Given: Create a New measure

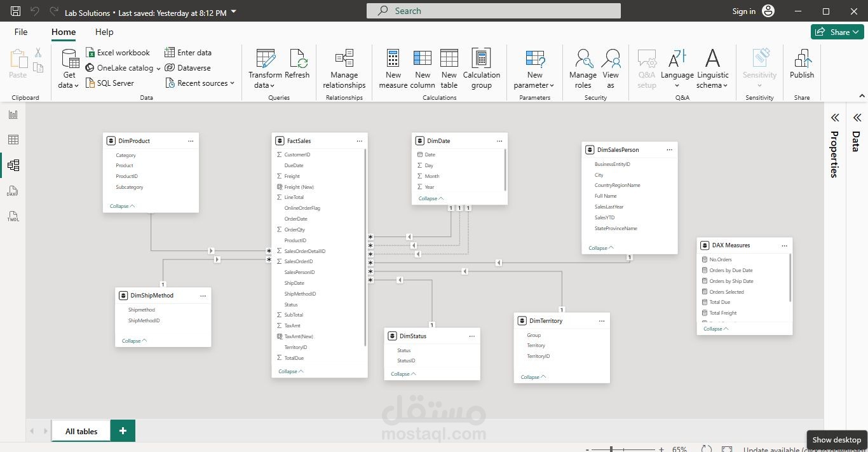Looking at the screenshot, I should pos(393,69).
